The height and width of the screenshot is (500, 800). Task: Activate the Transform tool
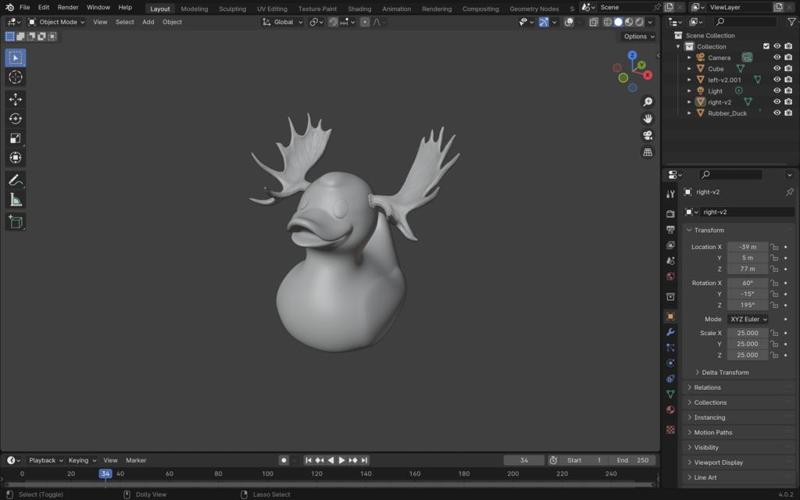15,158
